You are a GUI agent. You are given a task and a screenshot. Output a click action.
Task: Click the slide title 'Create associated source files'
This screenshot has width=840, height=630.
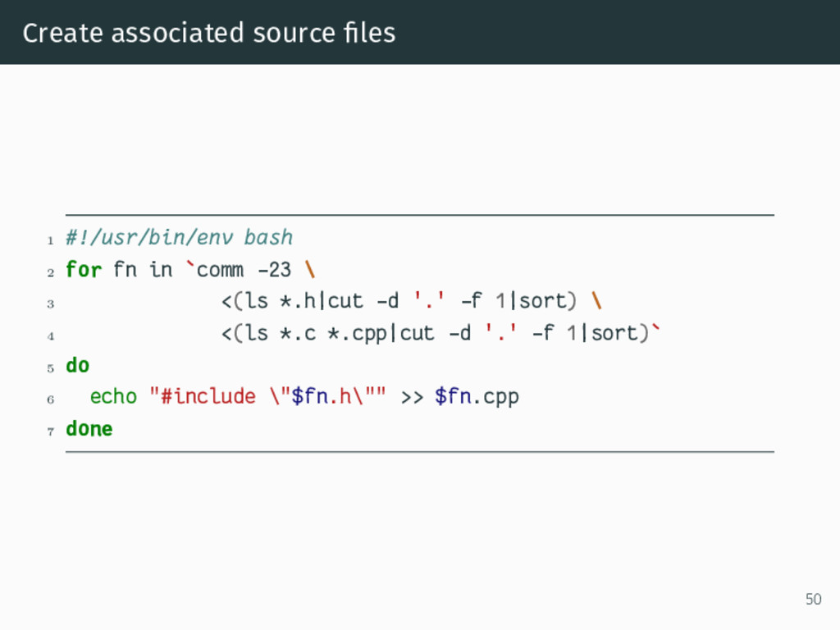click(209, 33)
